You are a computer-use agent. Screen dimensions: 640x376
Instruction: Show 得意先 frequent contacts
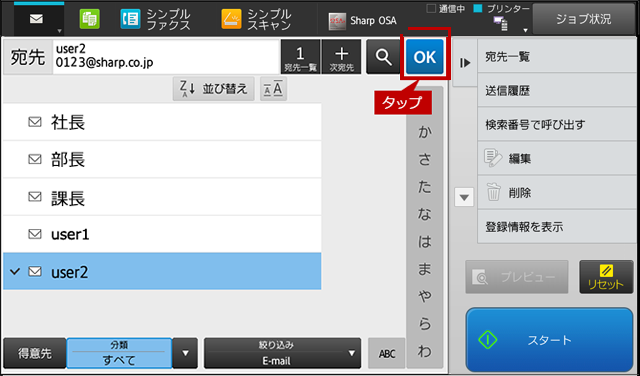[x=35, y=353]
